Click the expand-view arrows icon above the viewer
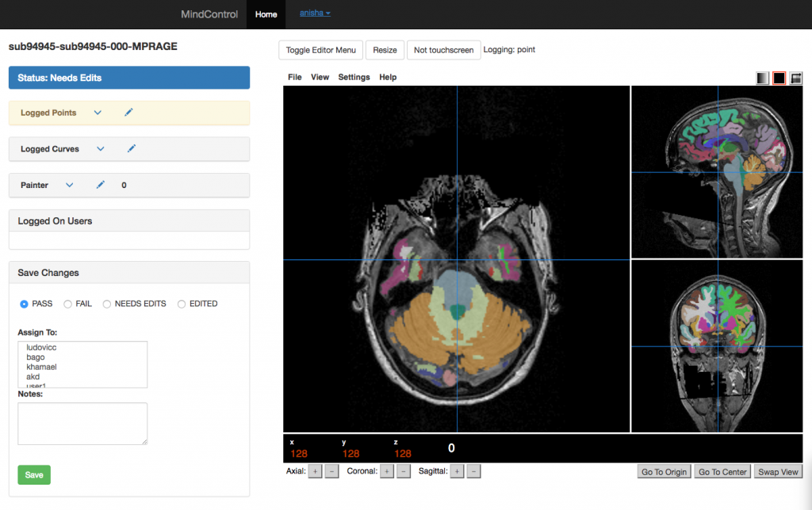 click(x=795, y=78)
